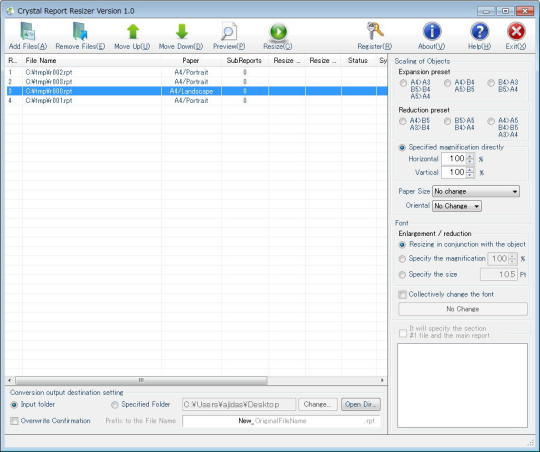This screenshot has width=540, height=452.
Task: Select Input folder output option
Action: (14, 405)
